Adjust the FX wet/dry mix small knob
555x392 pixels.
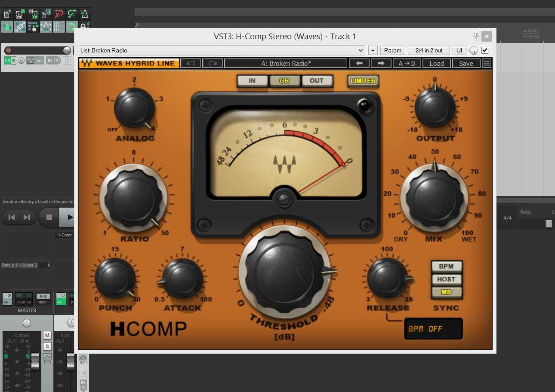pos(473,50)
